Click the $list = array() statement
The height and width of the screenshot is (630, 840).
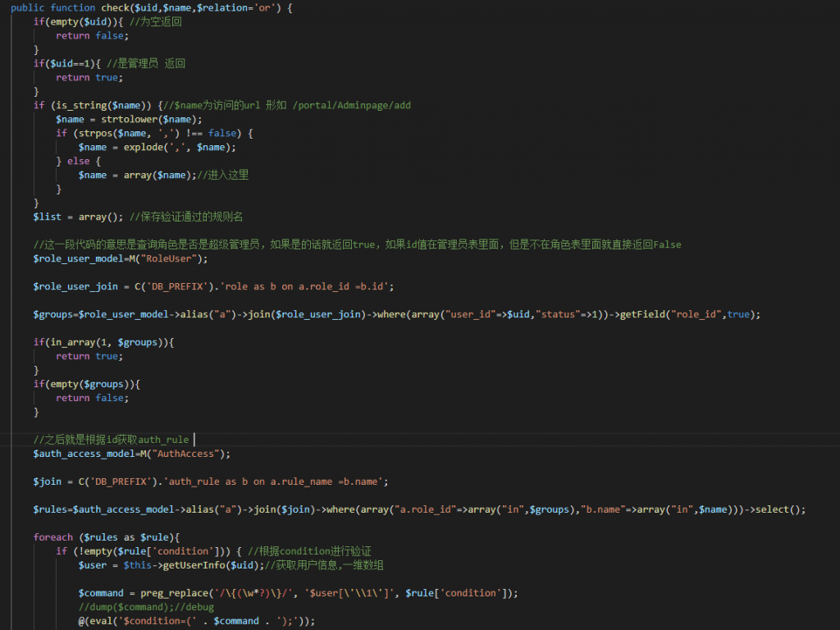[76, 217]
